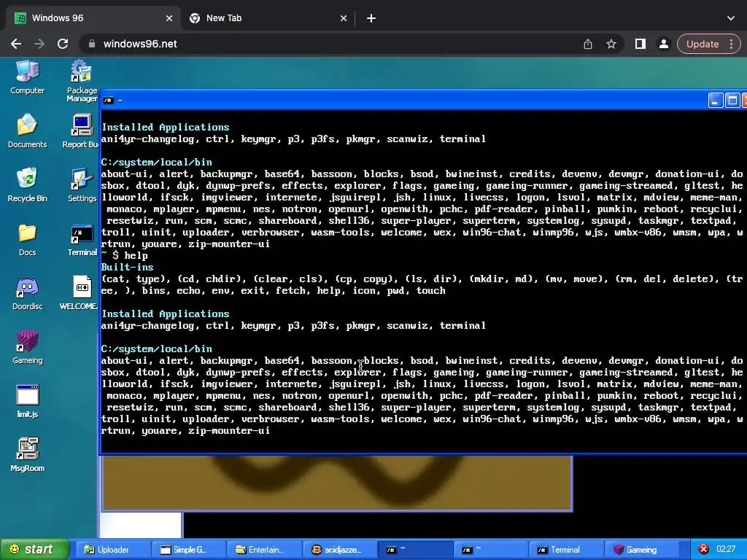Switch to Uploader in the taskbar
The image size is (747, 560).
point(114,550)
